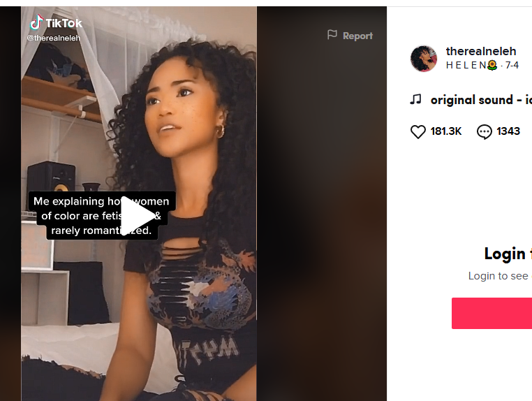Open therealneleh profile avatar
Image resolution: width=532 pixels, height=401 pixels.
(423, 59)
